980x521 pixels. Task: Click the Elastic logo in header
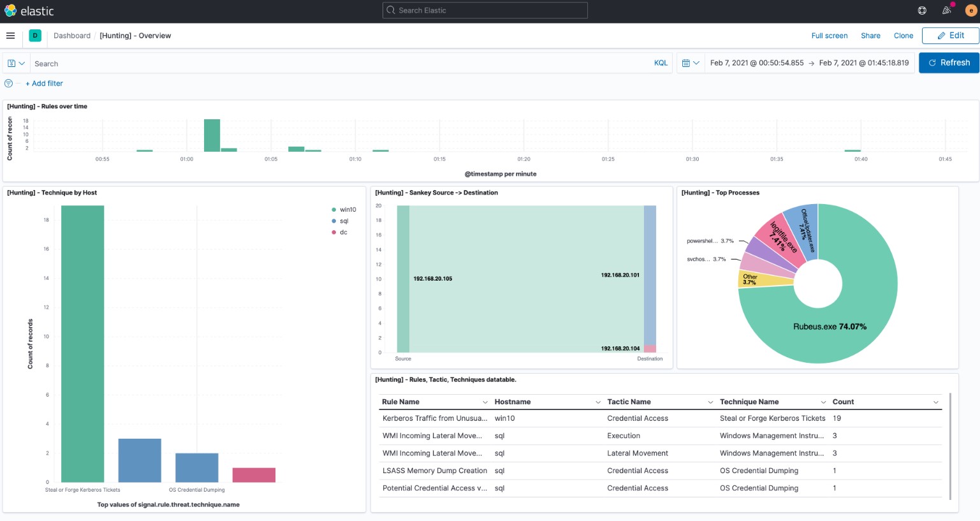coord(29,11)
